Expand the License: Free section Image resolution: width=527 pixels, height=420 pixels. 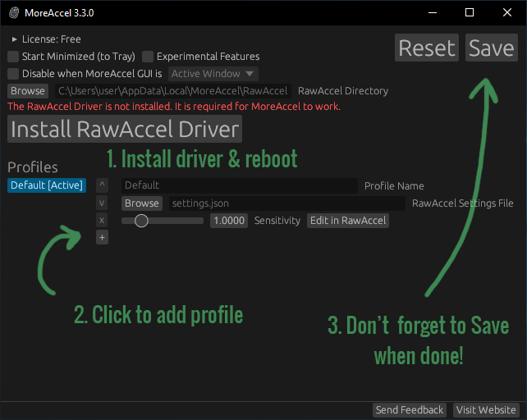click(x=15, y=39)
